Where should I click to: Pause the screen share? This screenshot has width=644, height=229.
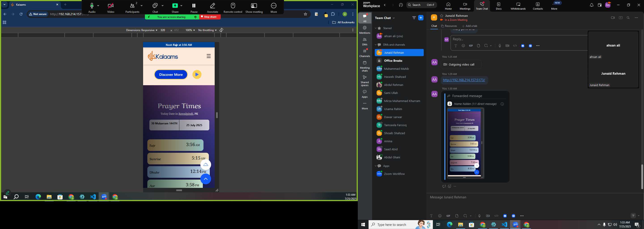194,8
